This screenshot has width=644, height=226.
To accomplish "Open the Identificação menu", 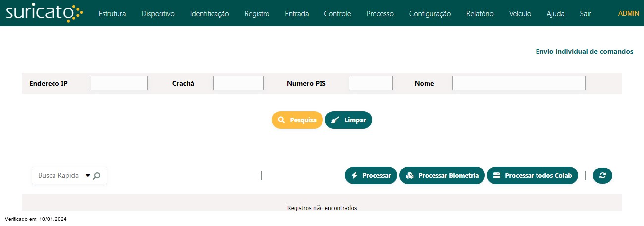I will [x=210, y=14].
